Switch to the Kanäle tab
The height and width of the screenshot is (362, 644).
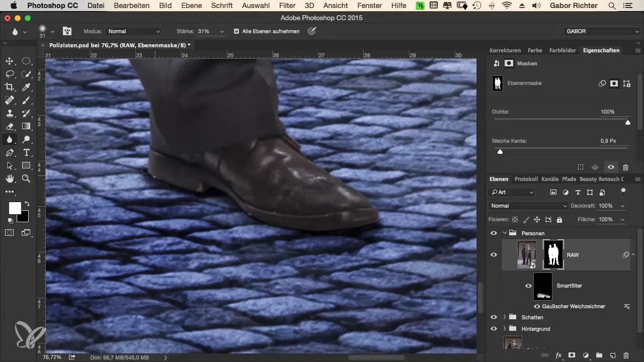pyautogui.click(x=550, y=179)
